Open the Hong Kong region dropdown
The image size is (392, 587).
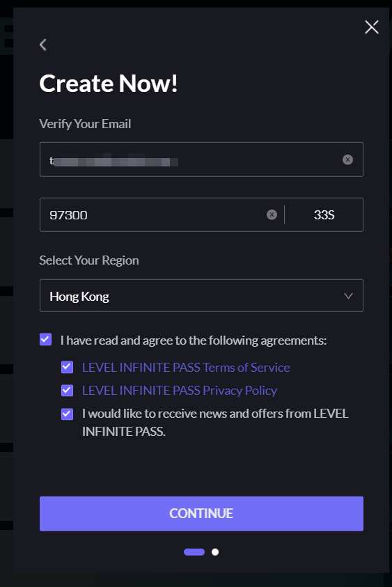pyautogui.click(x=201, y=296)
